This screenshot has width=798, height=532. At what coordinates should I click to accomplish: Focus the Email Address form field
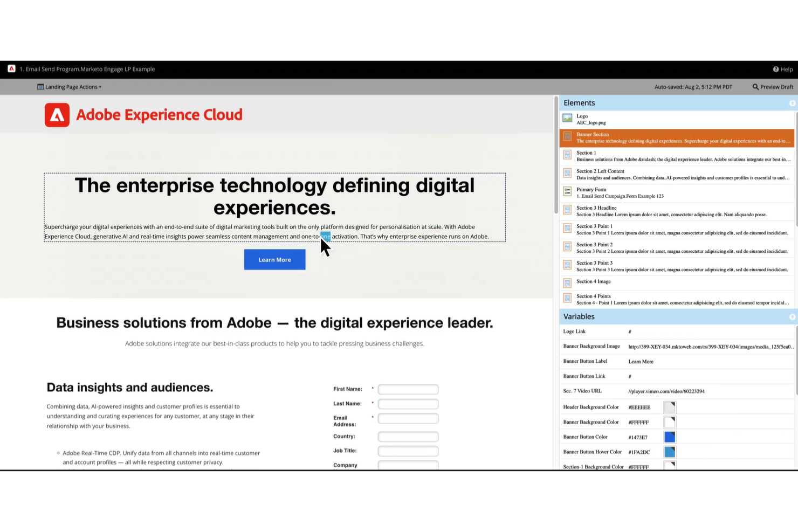[408, 418]
